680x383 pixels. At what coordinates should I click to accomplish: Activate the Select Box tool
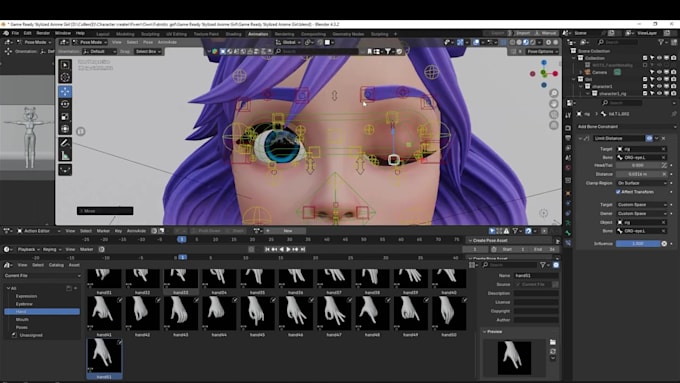pyautogui.click(x=65, y=65)
